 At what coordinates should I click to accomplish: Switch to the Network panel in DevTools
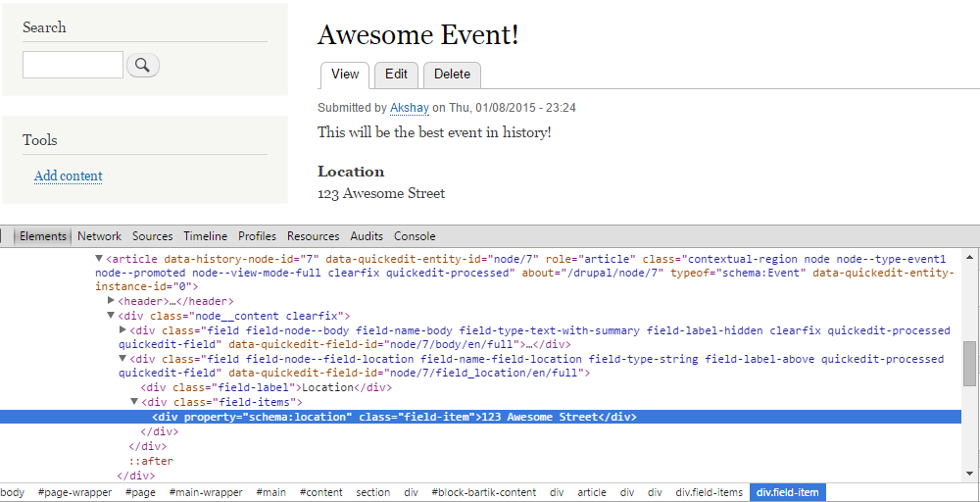[99, 236]
